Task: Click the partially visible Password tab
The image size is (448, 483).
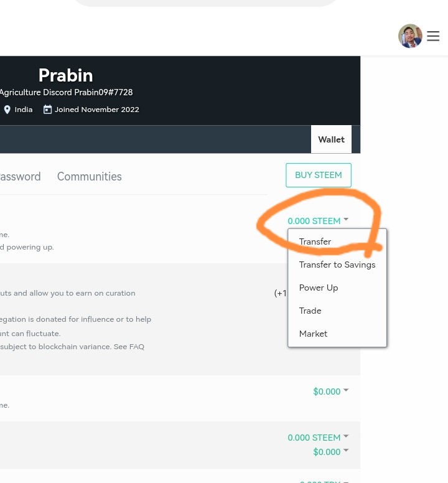Action: [20, 177]
